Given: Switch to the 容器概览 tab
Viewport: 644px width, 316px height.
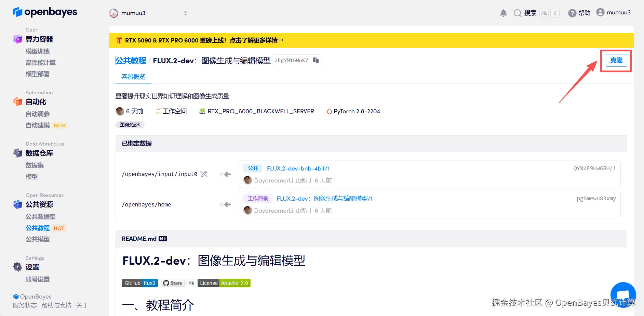Looking at the screenshot, I should click(x=133, y=77).
